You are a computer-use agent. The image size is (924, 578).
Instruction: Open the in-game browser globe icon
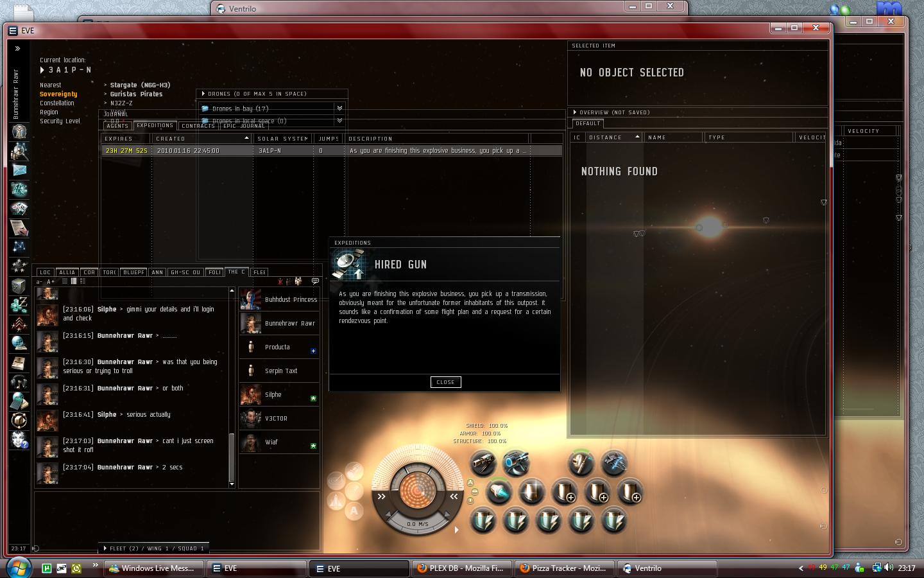click(x=19, y=343)
